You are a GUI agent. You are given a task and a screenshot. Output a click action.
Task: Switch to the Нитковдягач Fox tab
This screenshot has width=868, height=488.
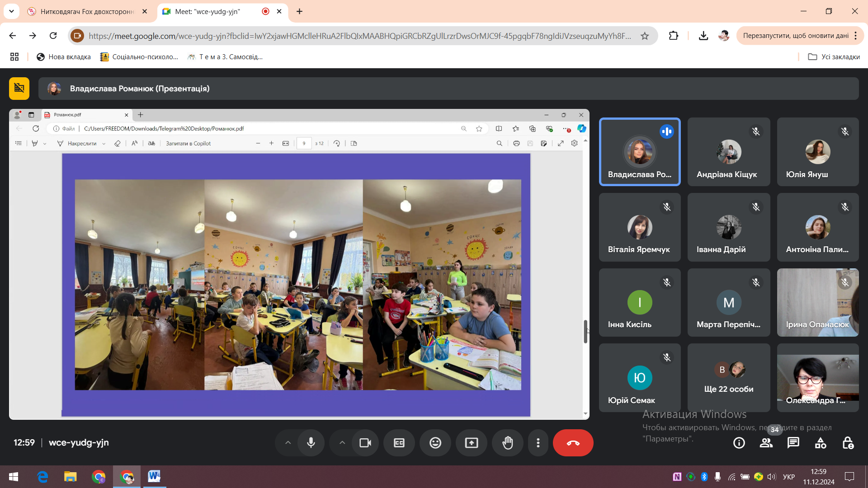[x=86, y=11]
